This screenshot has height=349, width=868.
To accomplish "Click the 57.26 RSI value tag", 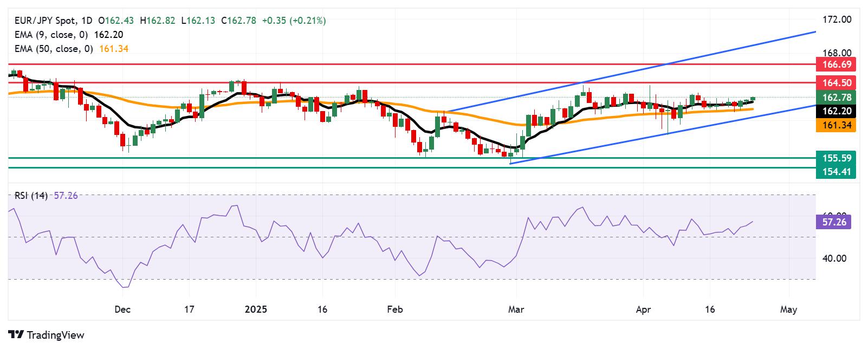I will tap(833, 222).
